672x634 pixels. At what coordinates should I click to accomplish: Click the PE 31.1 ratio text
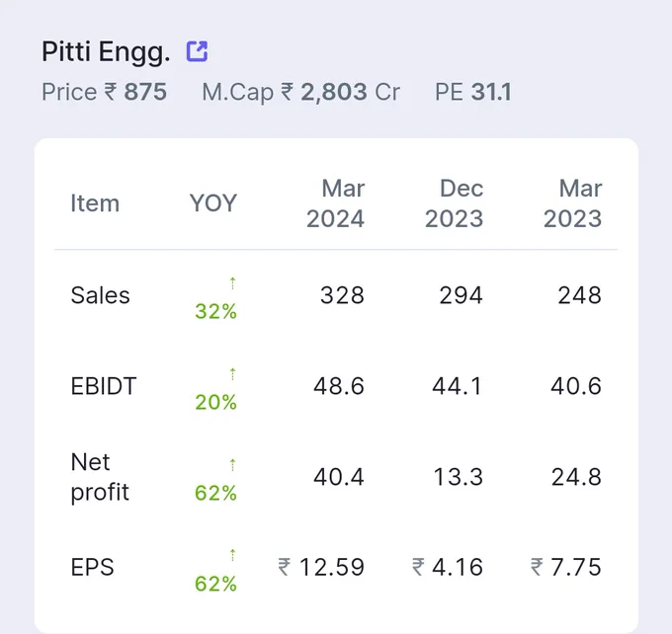click(473, 92)
